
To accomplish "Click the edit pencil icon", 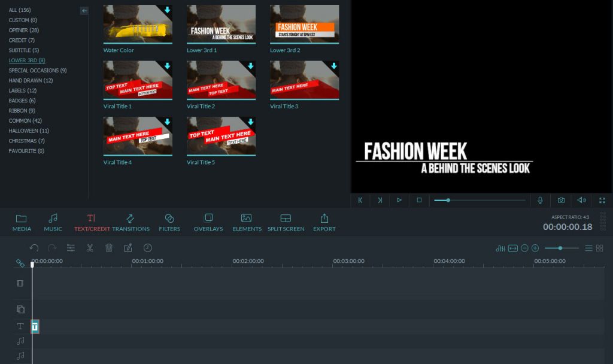I will click(128, 248).
